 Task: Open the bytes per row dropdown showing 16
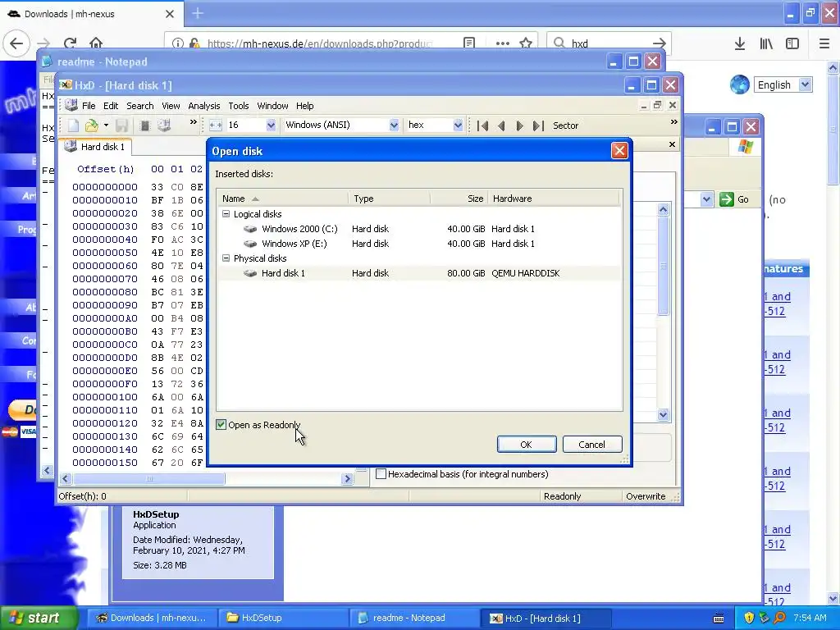271,126
